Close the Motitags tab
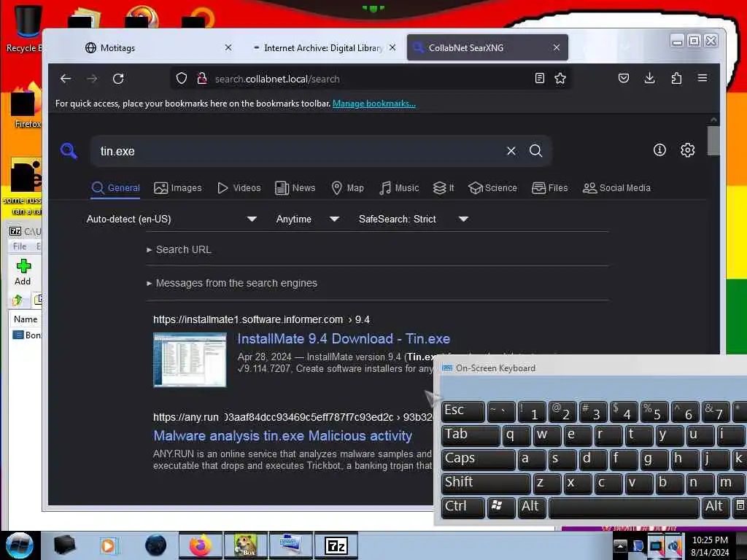Image resolution: width=747 pixels, height=560 pixels. [228, 47]
